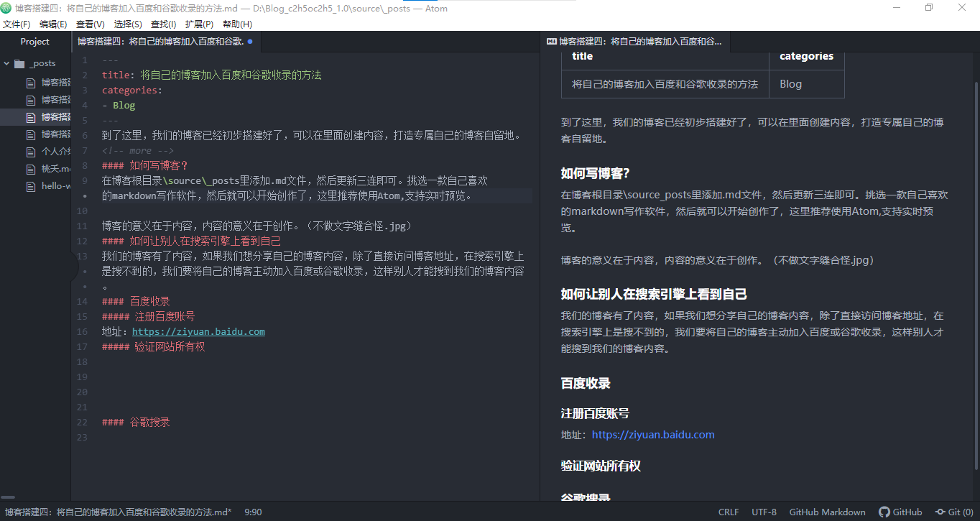Viewport: 980px width, 521px height.
Task: Click line number 1 in the gutter
Action: click(85, 60)
